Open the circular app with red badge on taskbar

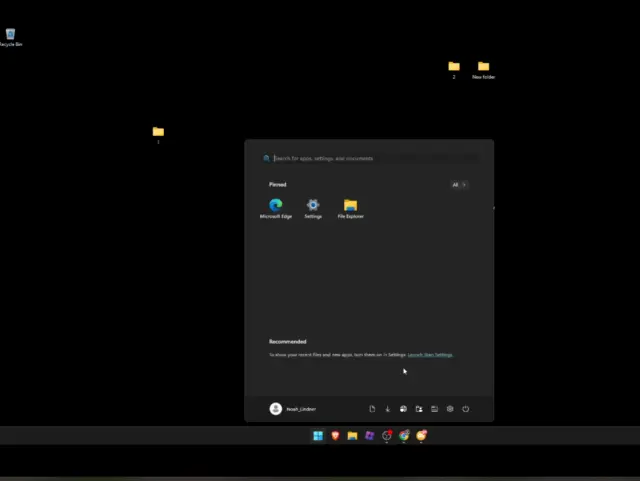coord(387,436)
